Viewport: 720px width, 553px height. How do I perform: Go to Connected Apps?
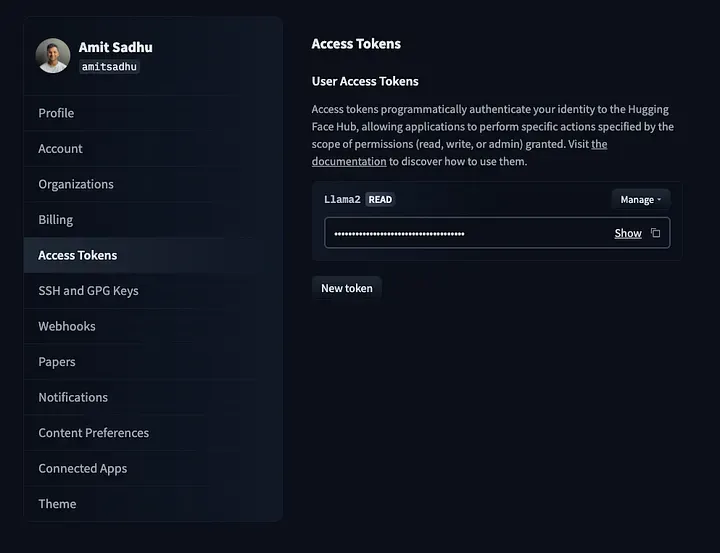click(83, 468)
